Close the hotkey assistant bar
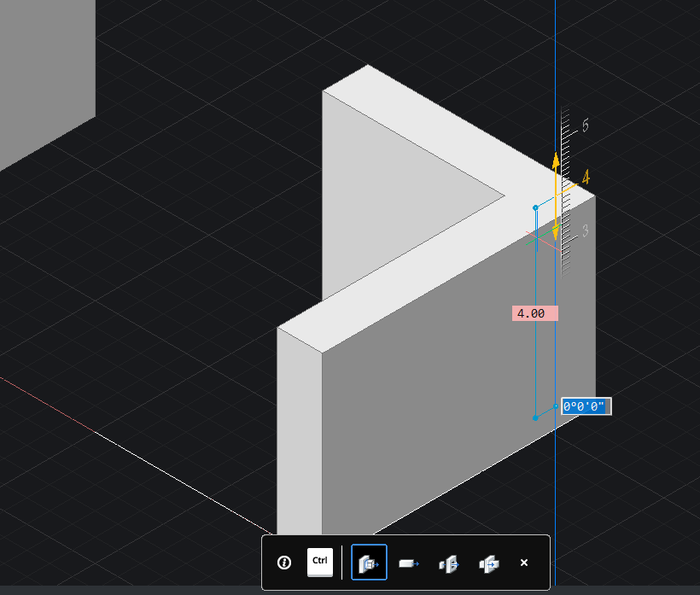Image resolution: width=700 pixels, height=595 pixels. pos(524,563)
